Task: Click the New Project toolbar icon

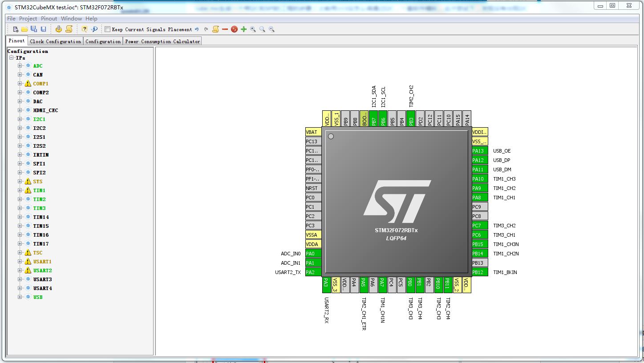Action: tap(16, 29)
